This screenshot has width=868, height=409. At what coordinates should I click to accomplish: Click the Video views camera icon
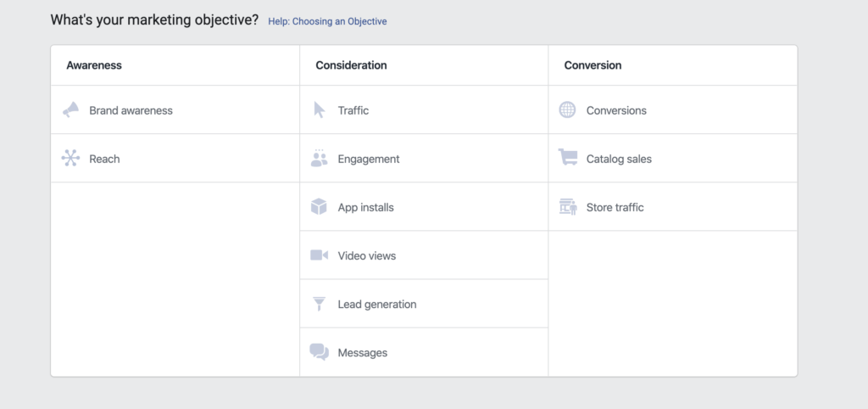(319, 255)
